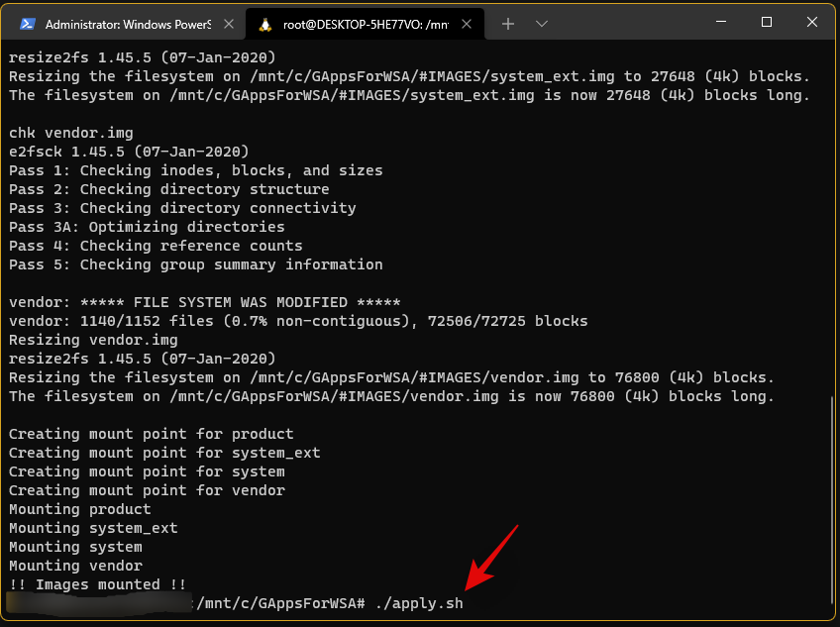
Task: Minimize the Windows Terminal window
Action: tap(719, 22)
